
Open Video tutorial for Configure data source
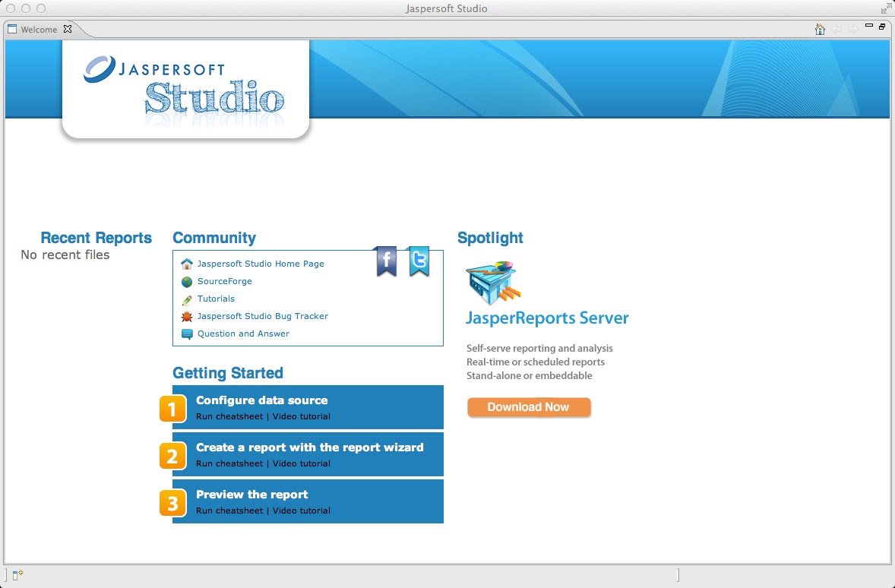click(x=302, y=416)
